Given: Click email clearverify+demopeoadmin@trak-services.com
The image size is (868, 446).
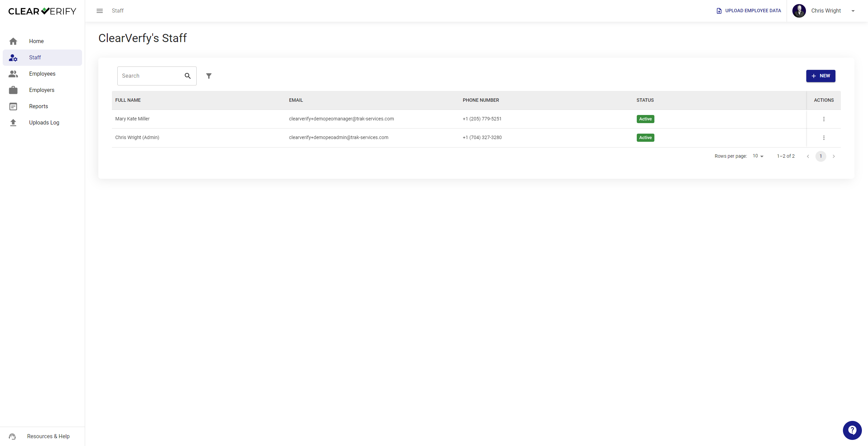Looking at the screenshot, I should click(339, 138).
